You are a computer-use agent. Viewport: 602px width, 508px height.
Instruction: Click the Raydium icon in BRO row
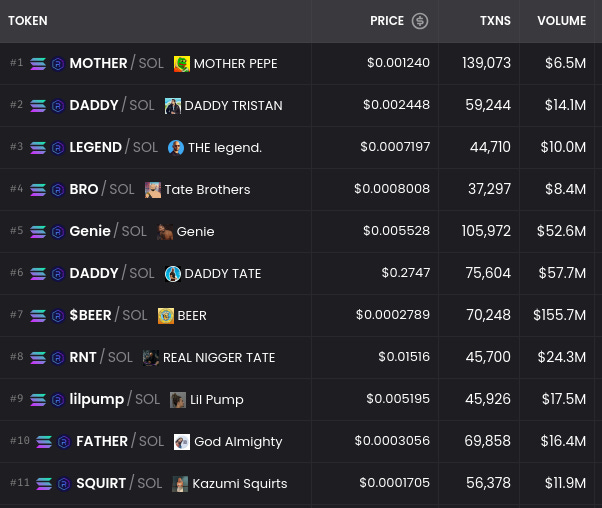click(58, 190)
